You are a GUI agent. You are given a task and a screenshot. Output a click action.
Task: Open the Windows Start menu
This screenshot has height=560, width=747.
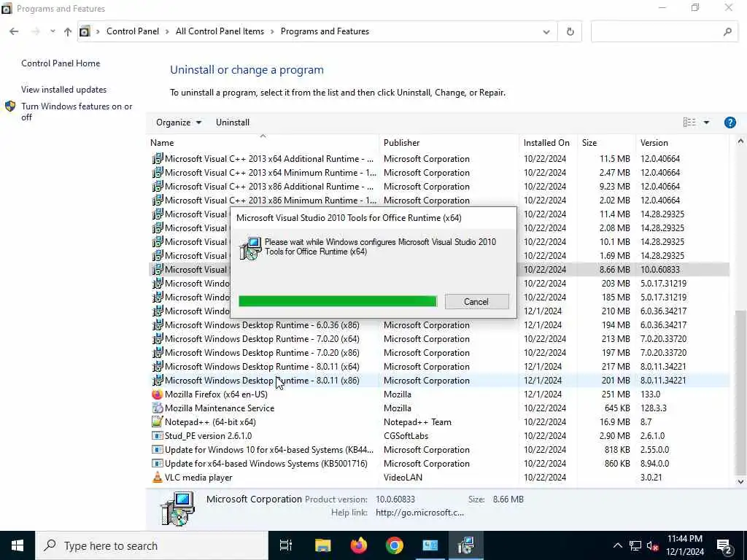(18, 545)
